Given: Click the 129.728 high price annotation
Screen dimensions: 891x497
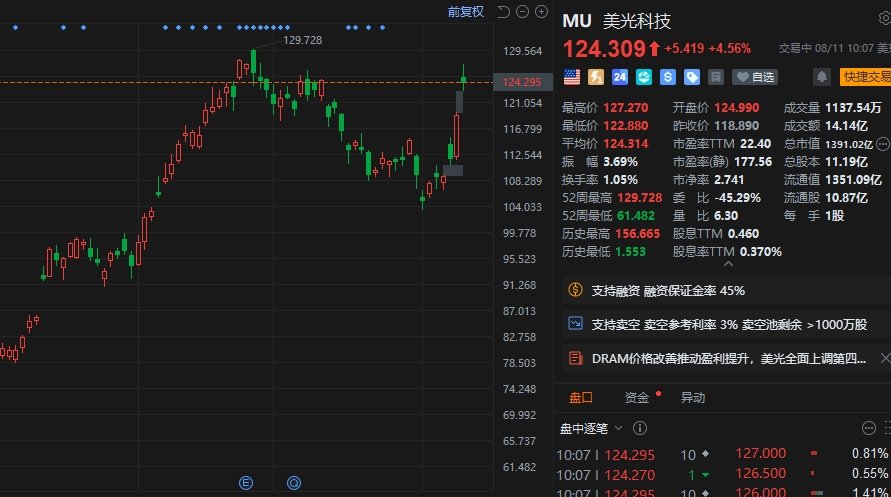Looking at the screenshot, I should point(302,40).
